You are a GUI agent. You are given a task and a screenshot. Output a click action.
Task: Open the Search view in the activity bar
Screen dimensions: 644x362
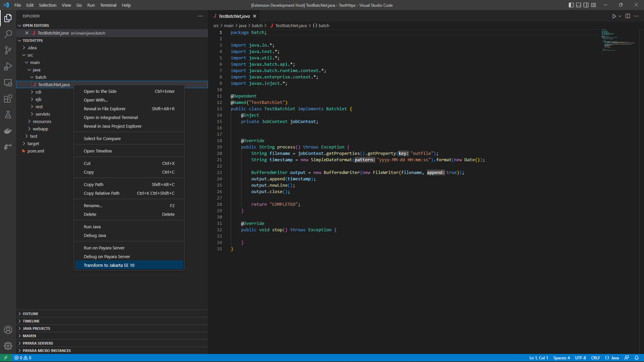(8, 34)
